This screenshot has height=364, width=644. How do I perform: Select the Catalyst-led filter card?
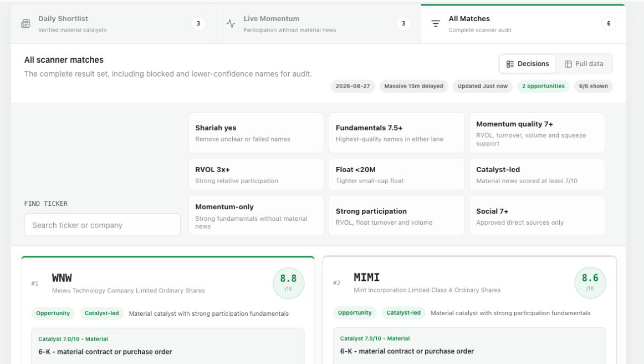[x=537, y=174]
